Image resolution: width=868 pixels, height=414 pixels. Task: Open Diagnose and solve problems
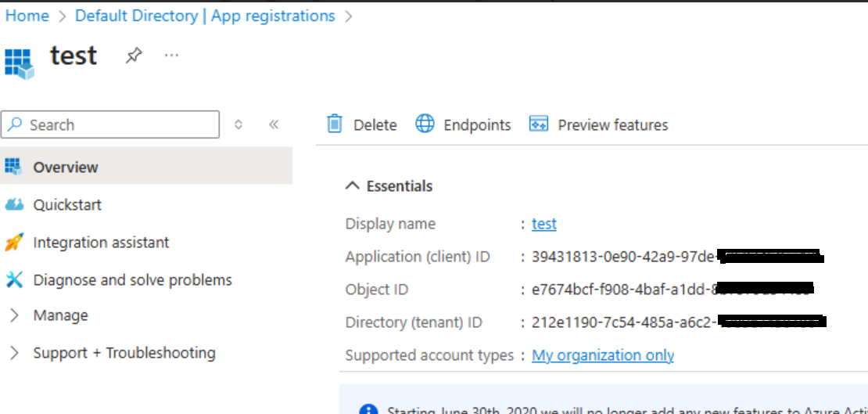[132, 280]
